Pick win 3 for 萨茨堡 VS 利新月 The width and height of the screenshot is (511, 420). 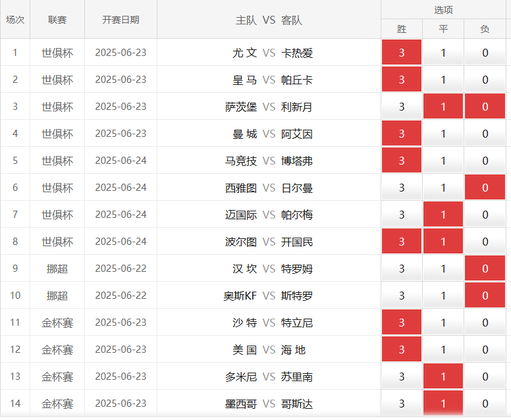pos(402,107)
